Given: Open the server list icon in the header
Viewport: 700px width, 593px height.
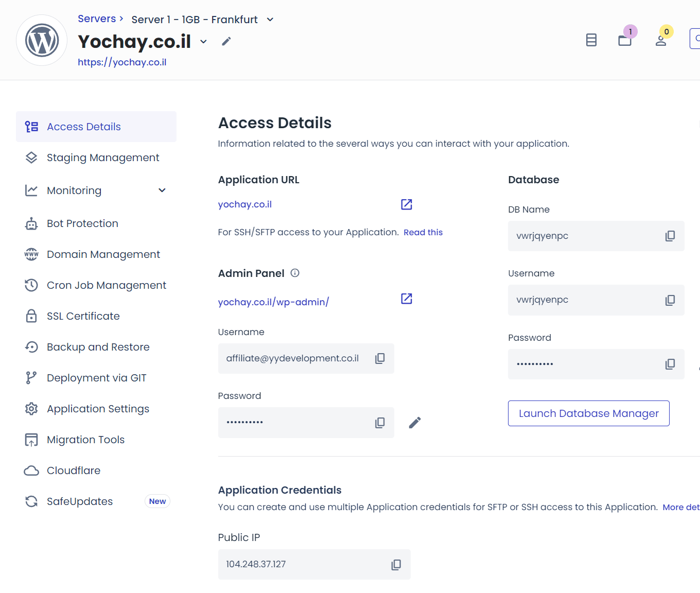Looking at the screenshot, I should [x=591, y=40].
